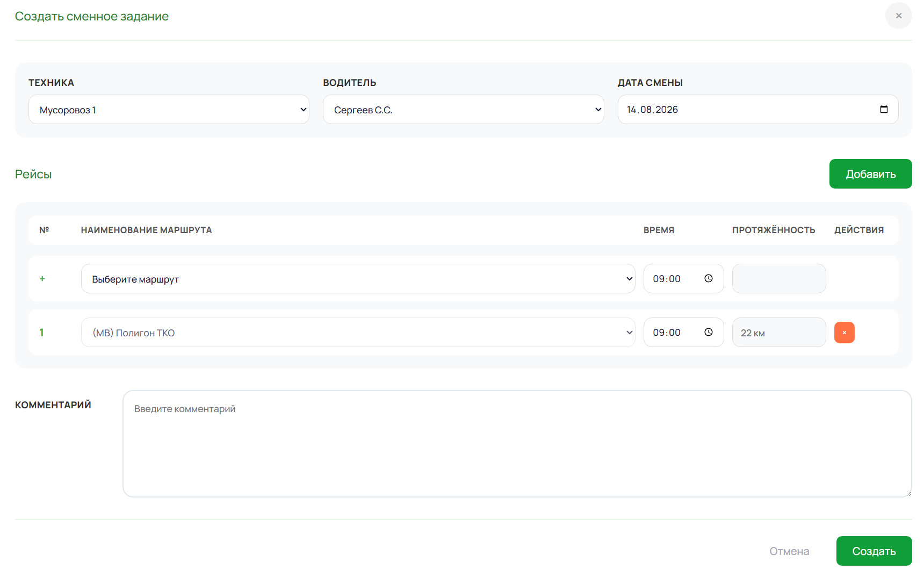
Task: Delete trip 1 with the orange X button
Action: tap(844, 333)
